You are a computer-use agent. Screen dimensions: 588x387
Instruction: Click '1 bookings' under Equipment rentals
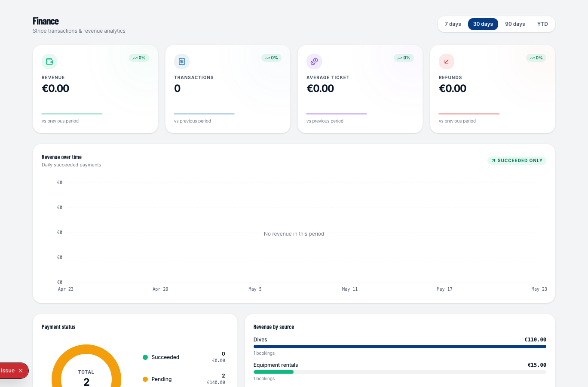[264, 379]
